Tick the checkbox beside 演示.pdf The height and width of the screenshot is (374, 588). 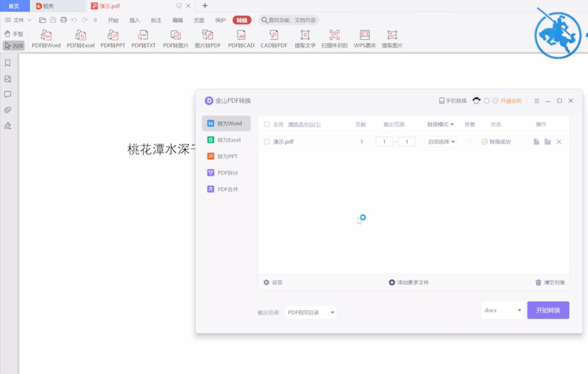pos(267,142)
